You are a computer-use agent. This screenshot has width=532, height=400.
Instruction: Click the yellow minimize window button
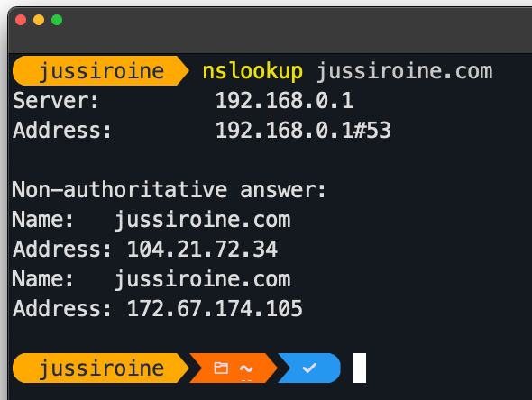coord(39,20)
